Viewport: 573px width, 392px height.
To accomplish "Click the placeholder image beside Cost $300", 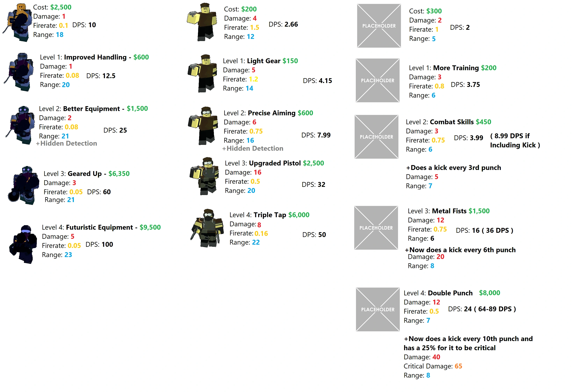I will tap(379, 26).
